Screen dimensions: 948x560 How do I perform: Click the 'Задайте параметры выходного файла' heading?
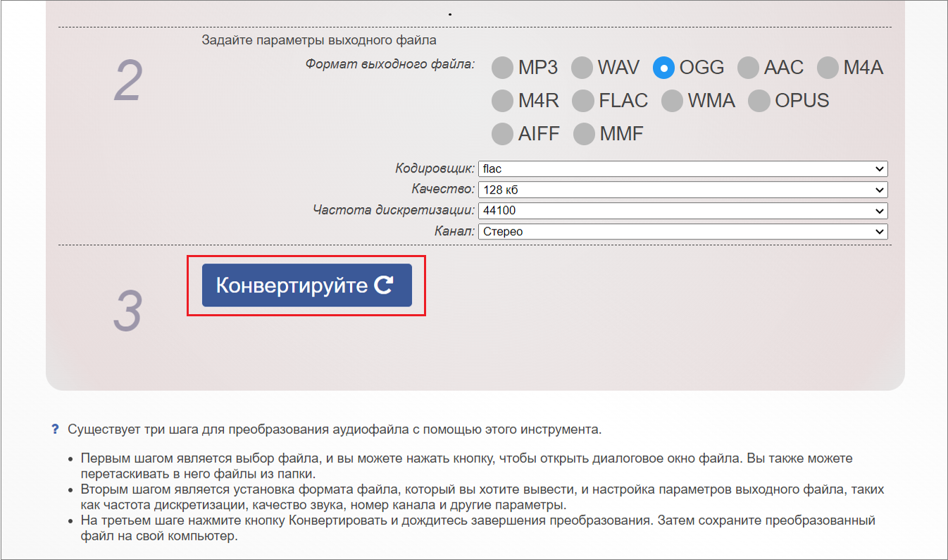(x=319, y=40)
